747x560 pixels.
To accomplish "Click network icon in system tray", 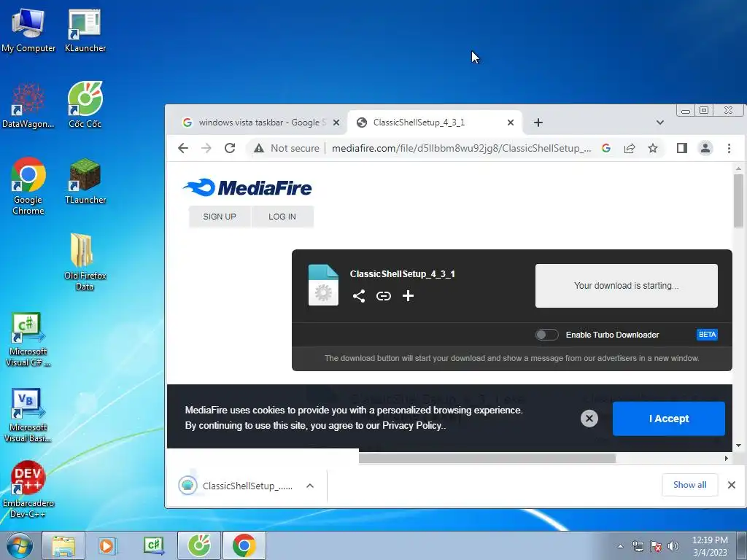I will (x=638, y=546).
